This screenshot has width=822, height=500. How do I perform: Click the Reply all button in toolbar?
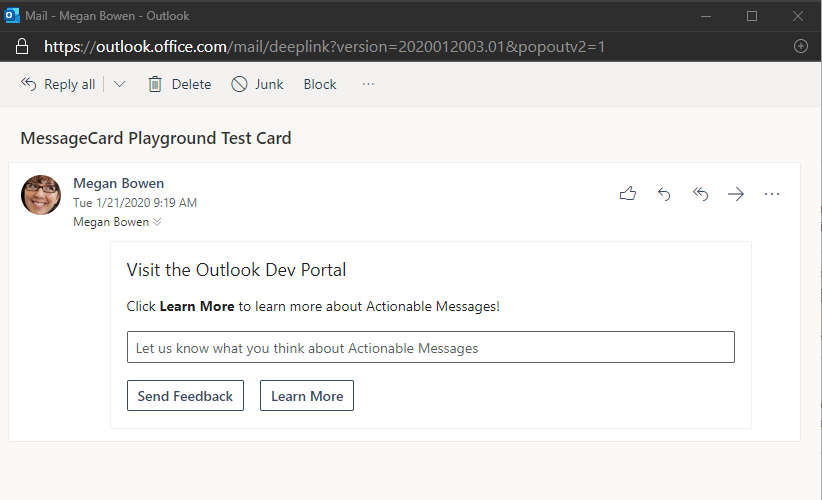click(x=58, y=84)
